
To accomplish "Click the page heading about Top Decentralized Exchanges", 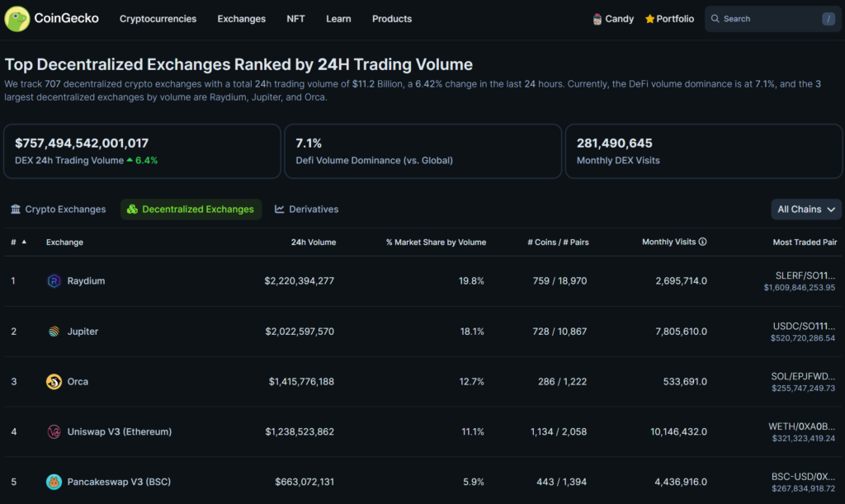I will [238, 64].
